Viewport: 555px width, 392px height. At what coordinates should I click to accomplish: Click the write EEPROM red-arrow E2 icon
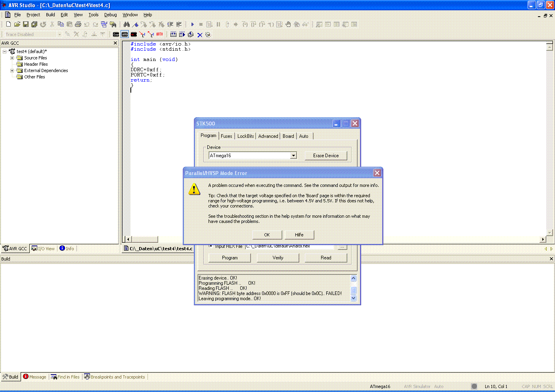142,34
